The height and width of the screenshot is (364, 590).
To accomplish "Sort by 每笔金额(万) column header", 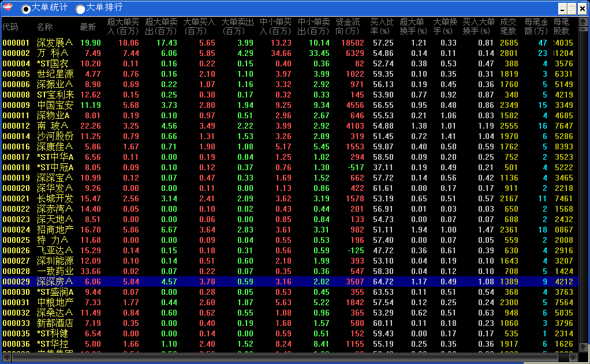I will (x=536, y=27).
